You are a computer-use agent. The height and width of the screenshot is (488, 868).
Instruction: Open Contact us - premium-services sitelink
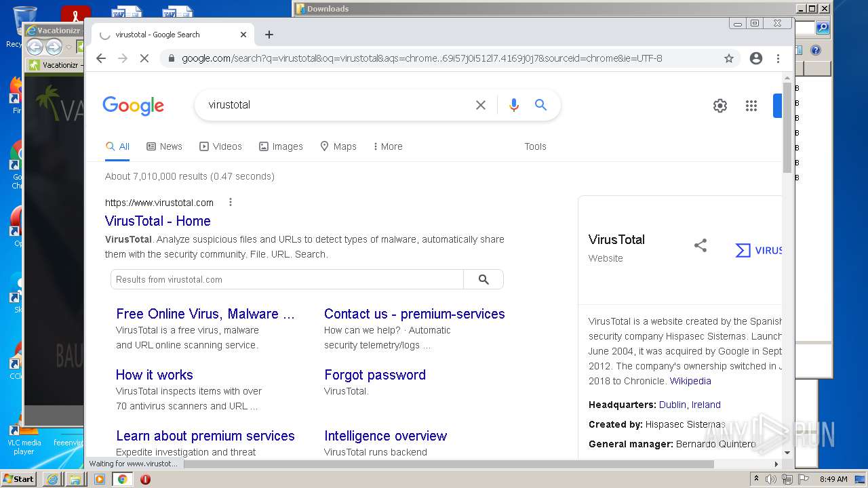pos(414,314)
